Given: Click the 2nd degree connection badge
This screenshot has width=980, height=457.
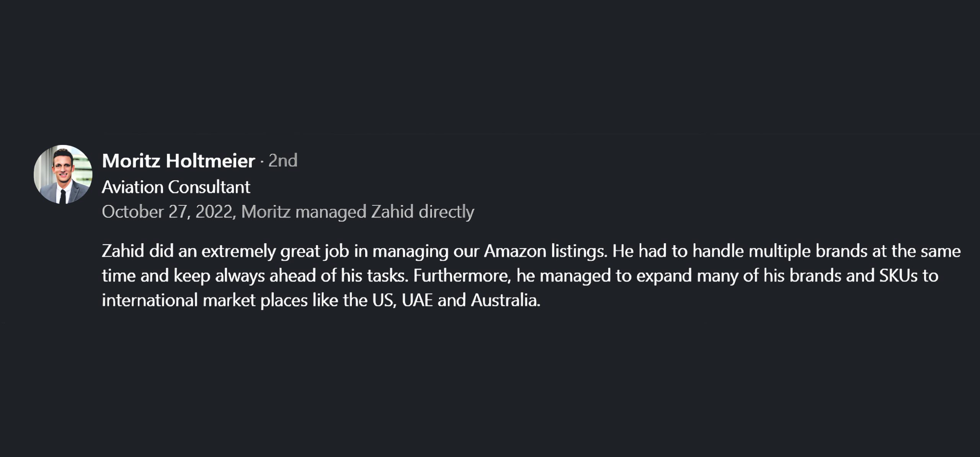Looking at the screenshot, I should click(x=283, y=161).
